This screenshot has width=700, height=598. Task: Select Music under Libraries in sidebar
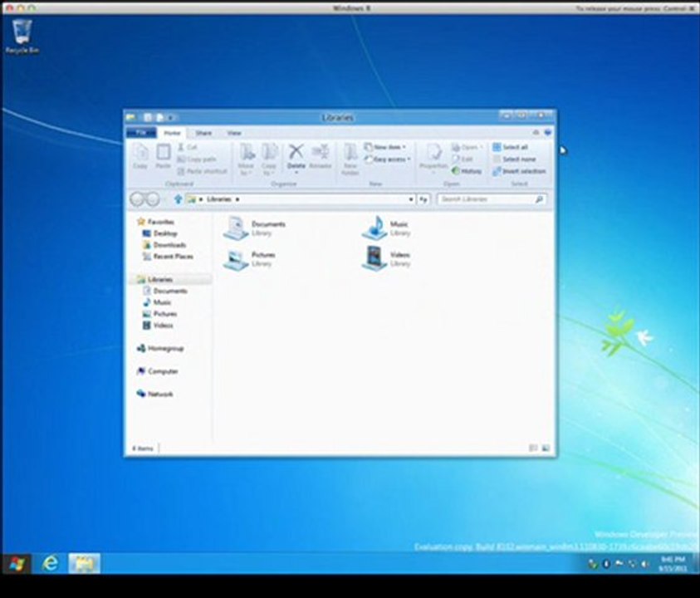(x=157, y=302)
